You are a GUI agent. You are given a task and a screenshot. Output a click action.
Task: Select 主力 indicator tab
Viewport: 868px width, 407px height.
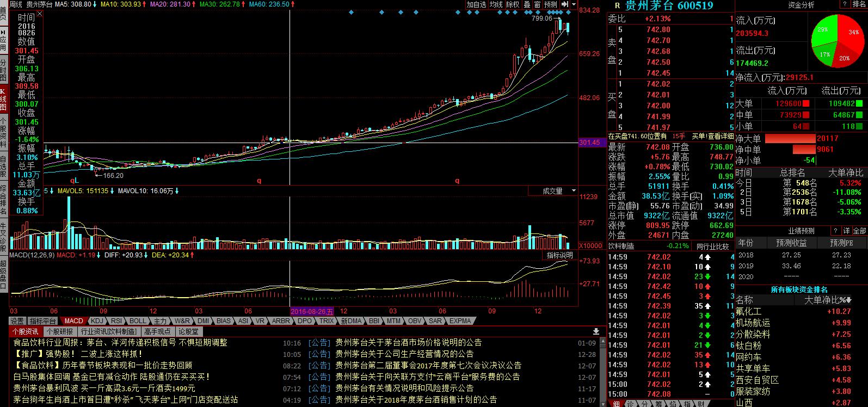click(159, 321)
